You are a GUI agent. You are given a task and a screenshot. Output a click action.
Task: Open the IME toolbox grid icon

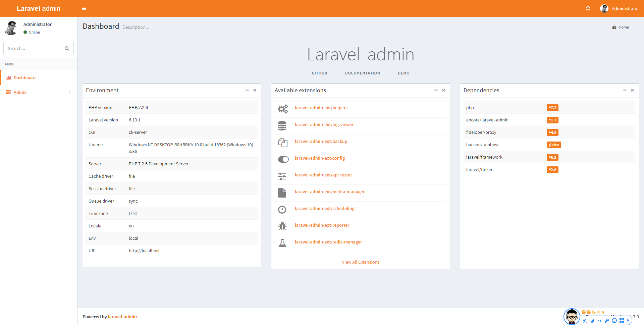click(622, 321)
